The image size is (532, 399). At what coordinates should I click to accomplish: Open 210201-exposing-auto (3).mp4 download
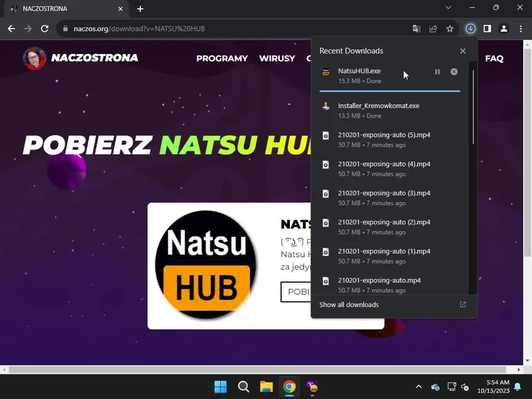pyautogui.click(x=390, y=198)
